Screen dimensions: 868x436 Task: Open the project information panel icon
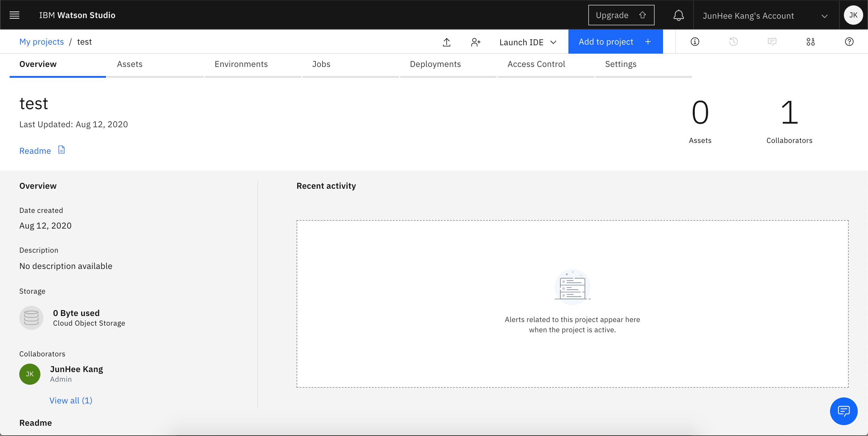tap(695, 42)
